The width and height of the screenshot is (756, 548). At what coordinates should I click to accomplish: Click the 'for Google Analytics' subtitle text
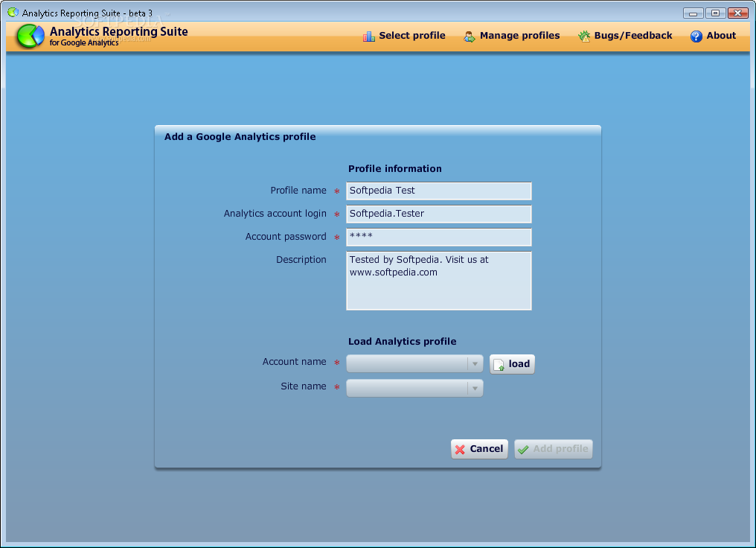[84, 43]
